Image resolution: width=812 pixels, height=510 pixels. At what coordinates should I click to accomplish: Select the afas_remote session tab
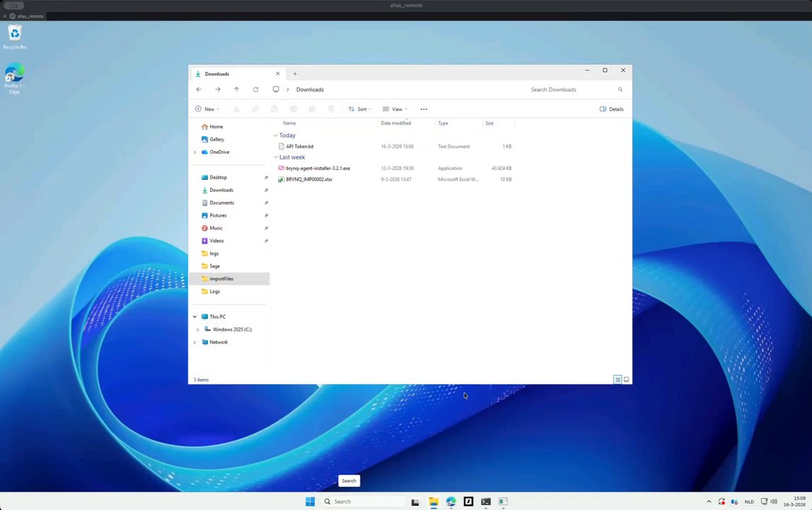click(x=27, y=16)
